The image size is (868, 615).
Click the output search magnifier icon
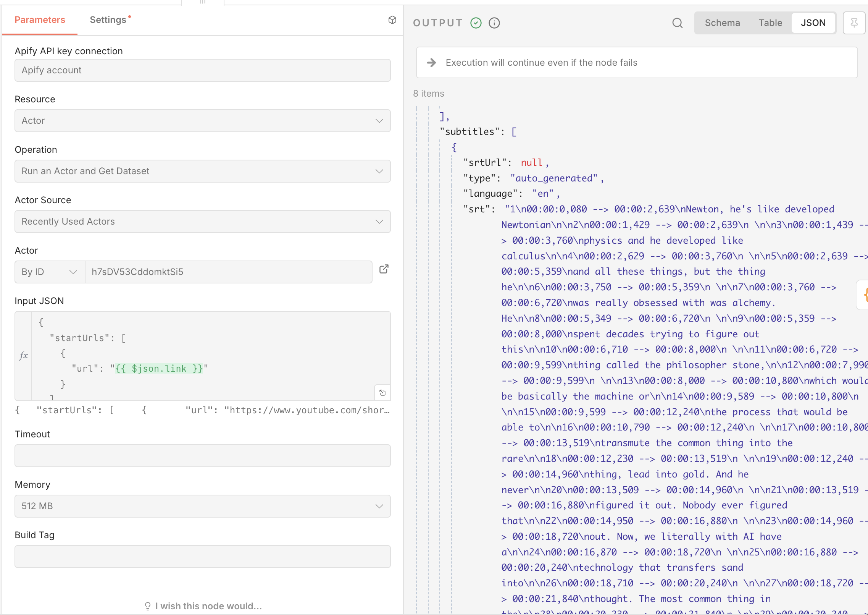tap(677, 23)
